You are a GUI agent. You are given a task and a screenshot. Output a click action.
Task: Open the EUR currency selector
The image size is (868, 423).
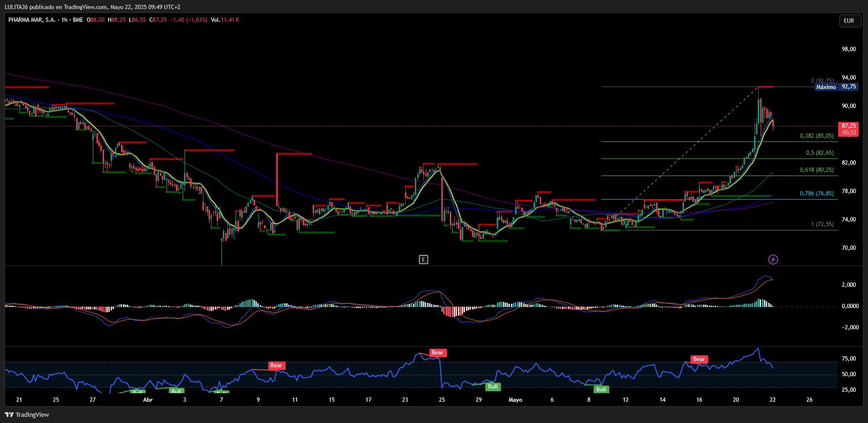pos(850,21)
